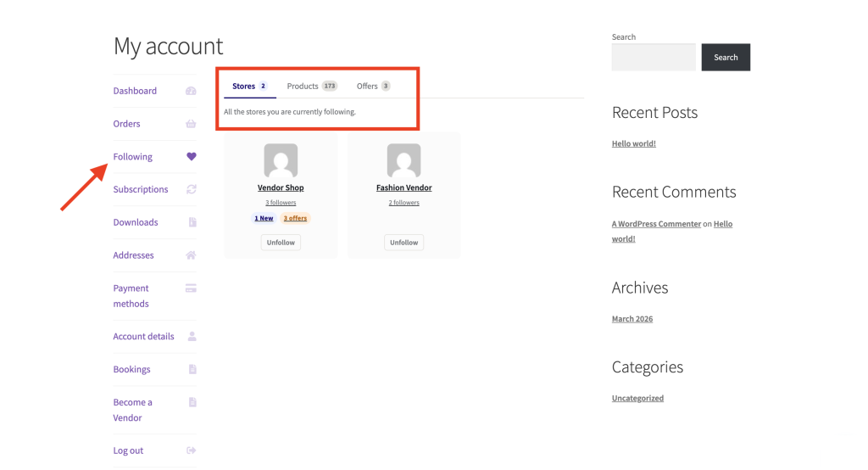Screen dimensions: 868x470
Task: Click the Fashion Vendor avatar image
Action: [404, 160]
